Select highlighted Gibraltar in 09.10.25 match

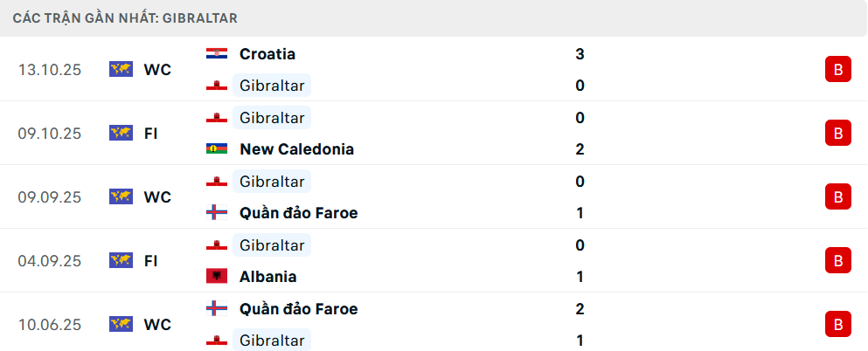tap(272, 118)
